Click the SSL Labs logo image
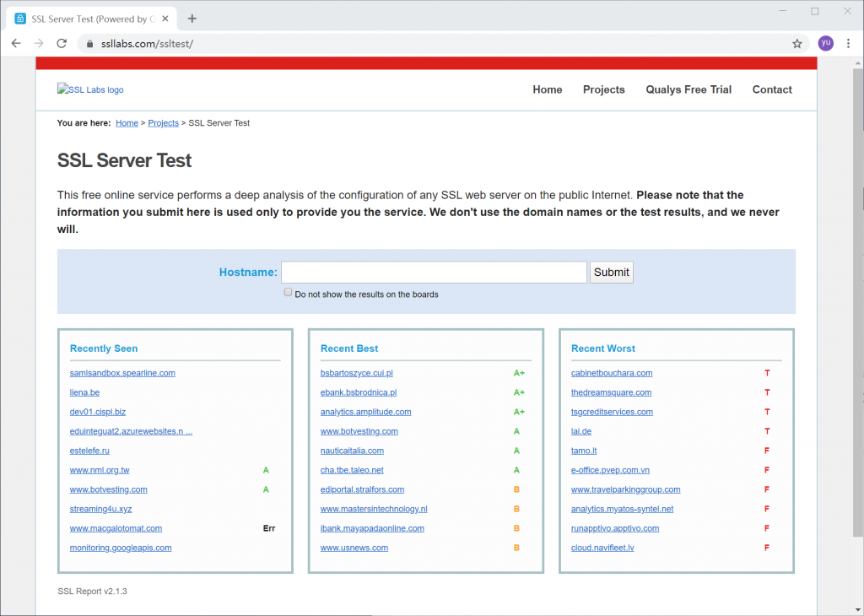 click(90, 89)
